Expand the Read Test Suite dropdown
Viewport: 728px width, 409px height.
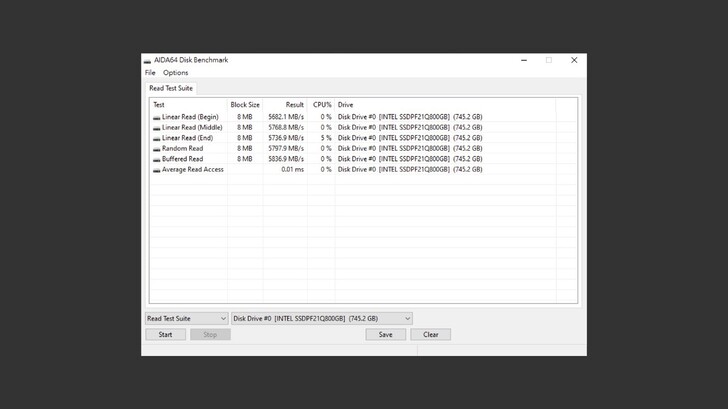tap(185, 319)
